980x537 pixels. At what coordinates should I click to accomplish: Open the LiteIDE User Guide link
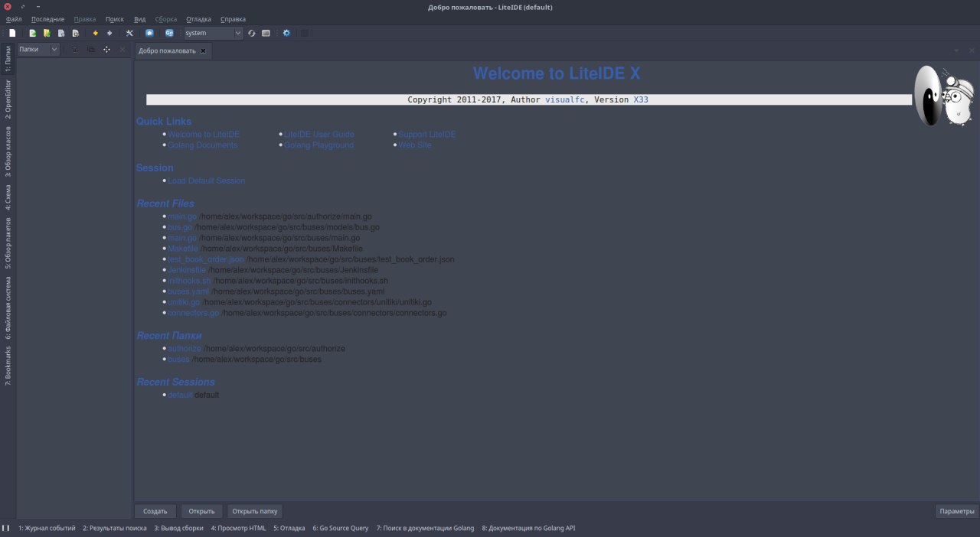[x=319, y=134]
